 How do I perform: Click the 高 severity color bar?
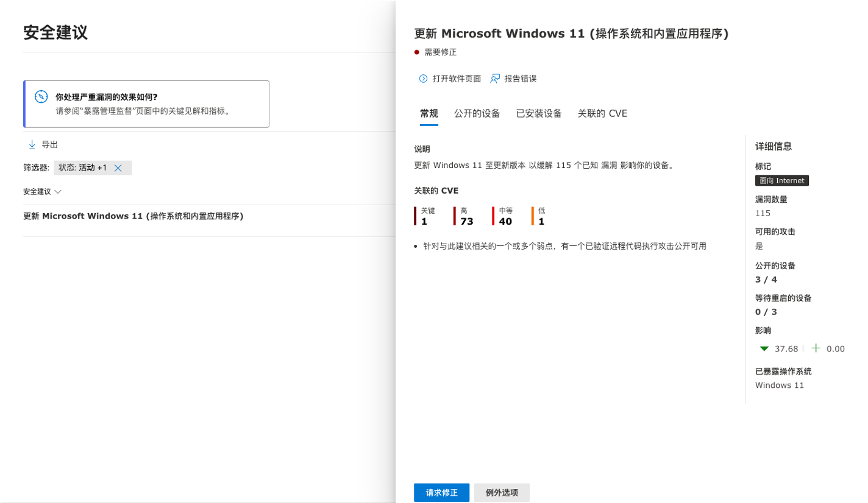455,216
